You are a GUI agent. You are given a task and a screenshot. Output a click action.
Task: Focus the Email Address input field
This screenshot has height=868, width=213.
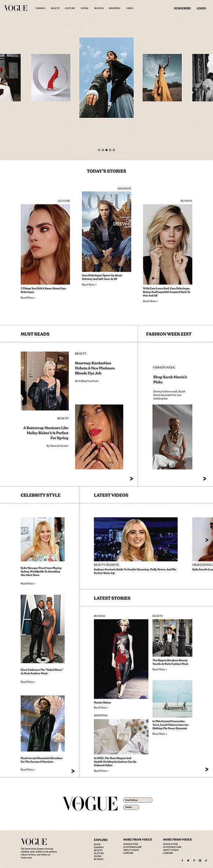point(137,800)
